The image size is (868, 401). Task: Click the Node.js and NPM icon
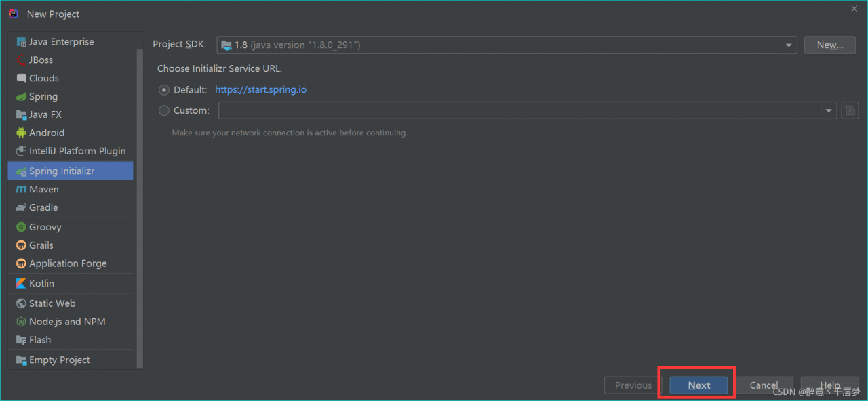(x=21, y=322)
